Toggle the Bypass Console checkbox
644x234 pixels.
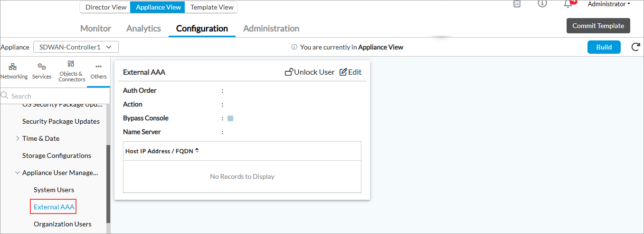click(x=230, y=118)
